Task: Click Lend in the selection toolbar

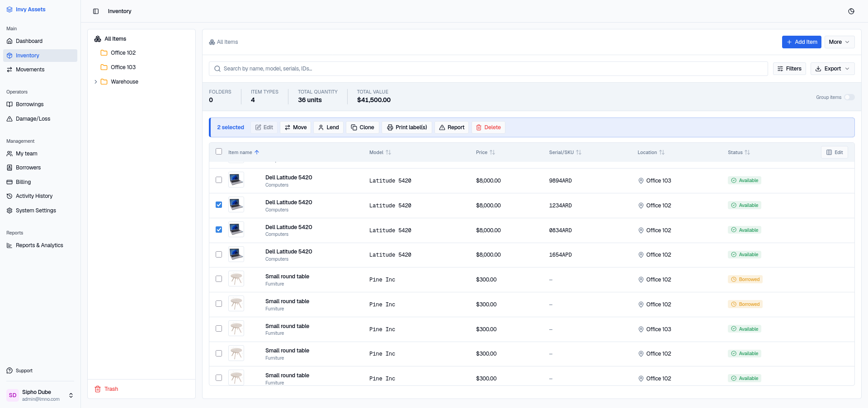Action: click(x=328, y=127)
